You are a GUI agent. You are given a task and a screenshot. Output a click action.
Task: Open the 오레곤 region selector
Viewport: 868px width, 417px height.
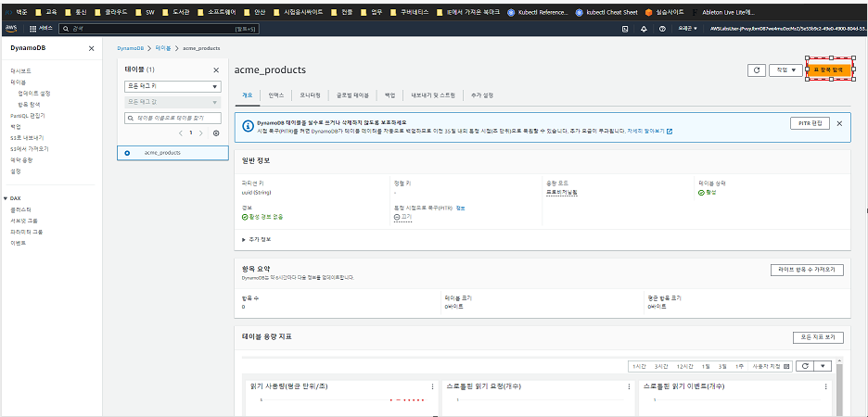coord(687,28)
